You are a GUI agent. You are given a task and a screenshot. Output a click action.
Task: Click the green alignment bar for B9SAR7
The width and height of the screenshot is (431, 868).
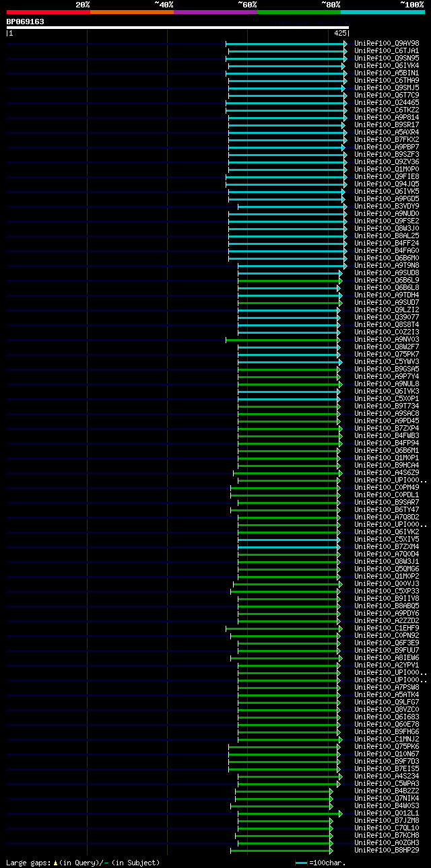pos(288,502)
